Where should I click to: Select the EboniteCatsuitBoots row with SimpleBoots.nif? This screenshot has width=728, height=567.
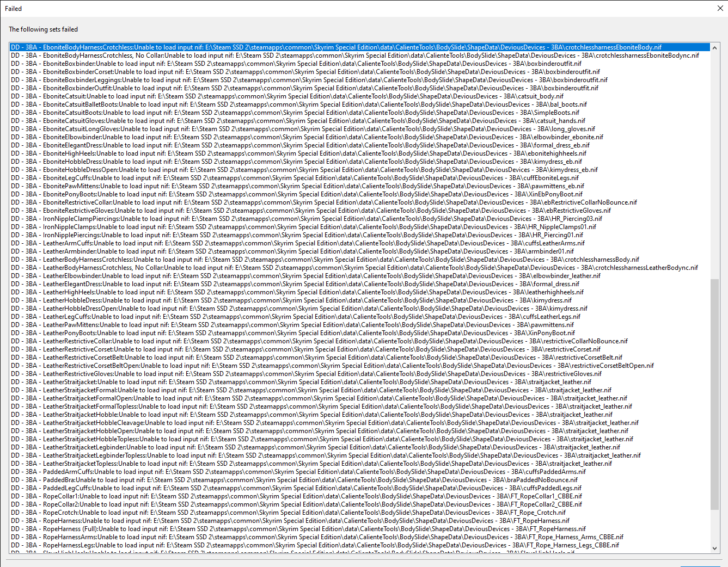coord(360,113)
